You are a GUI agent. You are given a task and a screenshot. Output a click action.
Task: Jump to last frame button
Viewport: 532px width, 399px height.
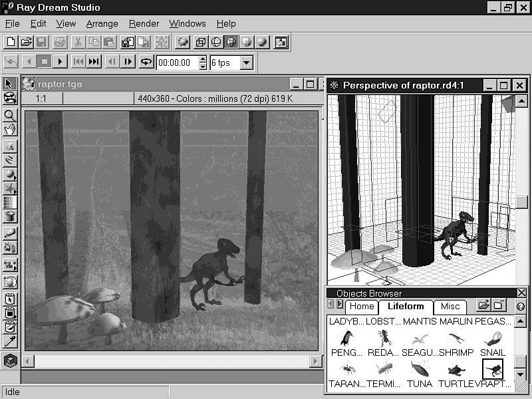pyautogui.click(x=94, y=63)
